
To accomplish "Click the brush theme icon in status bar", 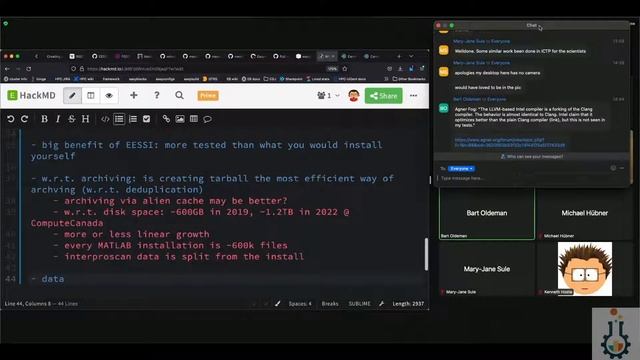I will (278, 304).
